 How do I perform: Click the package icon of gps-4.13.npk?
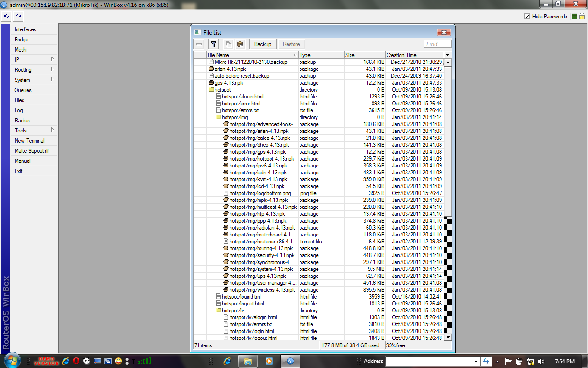click(x=211, y=83)
